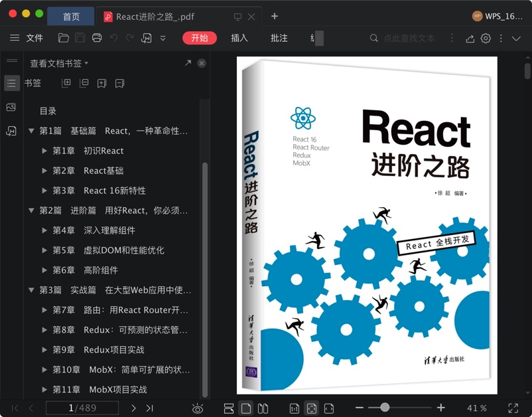Click the 点此查找文本 search field
The image size is (532, 417).
click(x=409, y=38)
